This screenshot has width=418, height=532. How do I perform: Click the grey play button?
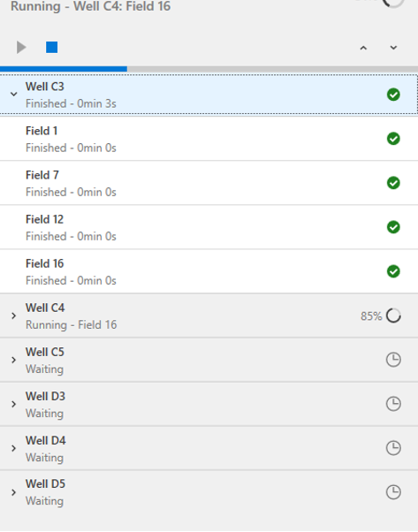click(21, 47)
